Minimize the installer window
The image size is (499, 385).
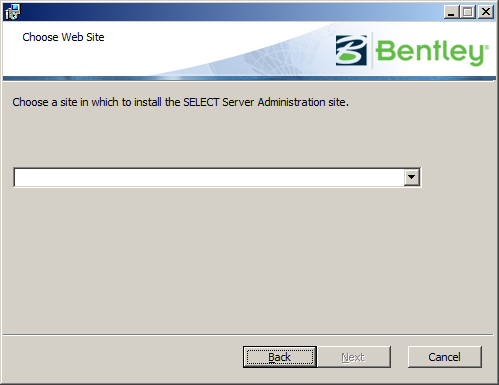(x=451, y=12)
